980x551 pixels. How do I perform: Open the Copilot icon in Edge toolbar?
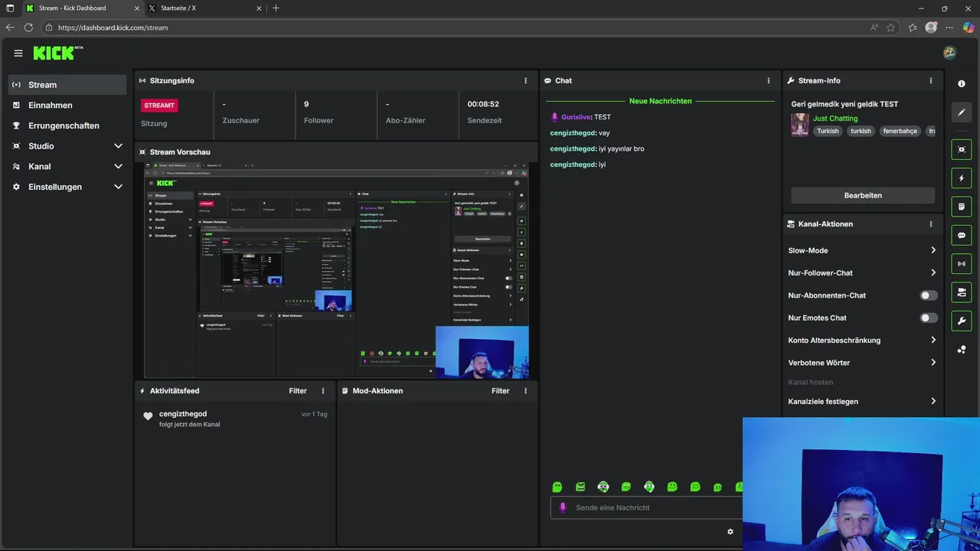968,28
